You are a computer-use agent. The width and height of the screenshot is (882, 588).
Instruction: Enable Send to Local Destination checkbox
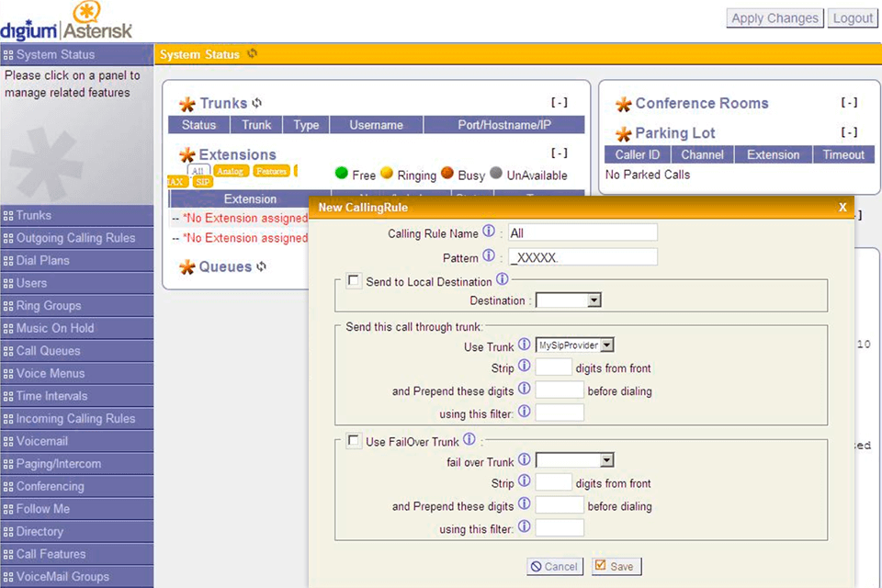[x=354, y=282]
